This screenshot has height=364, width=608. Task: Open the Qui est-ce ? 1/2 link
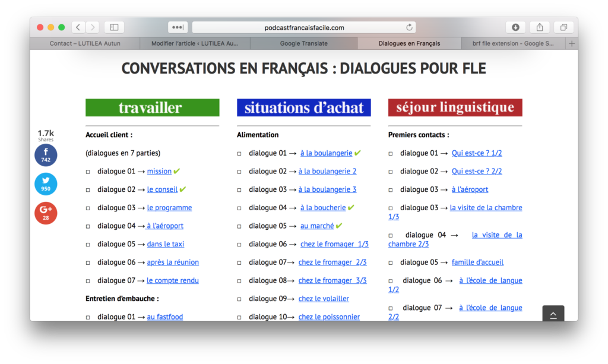477,153
